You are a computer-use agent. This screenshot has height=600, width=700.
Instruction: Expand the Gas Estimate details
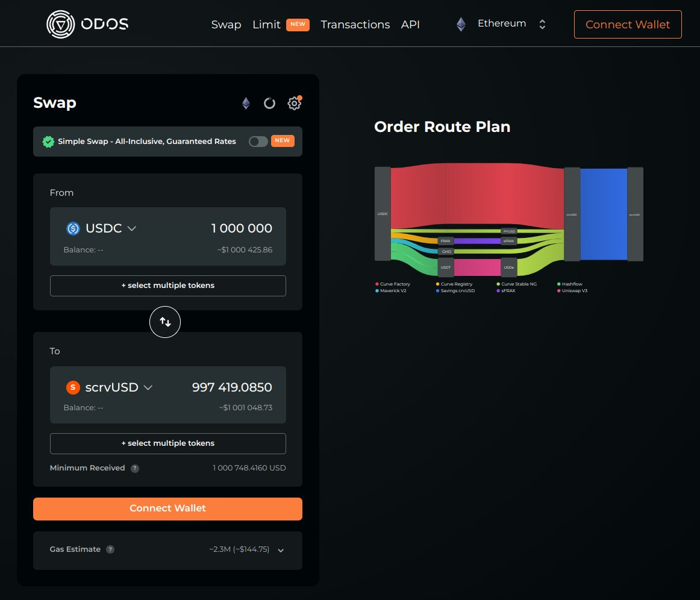pyautogui.click(x=281, y=550)
